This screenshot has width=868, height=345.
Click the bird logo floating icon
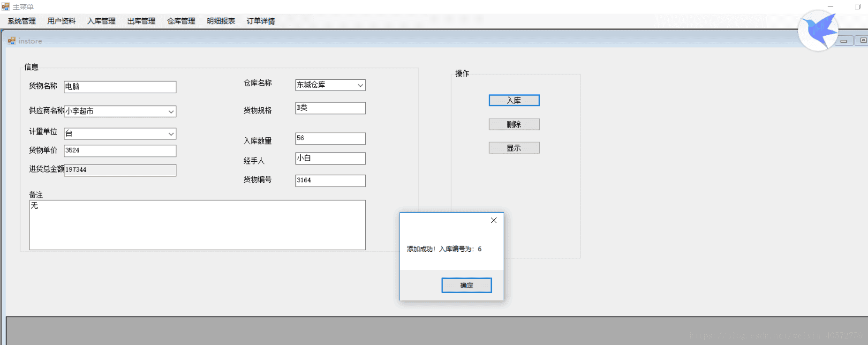818,30
